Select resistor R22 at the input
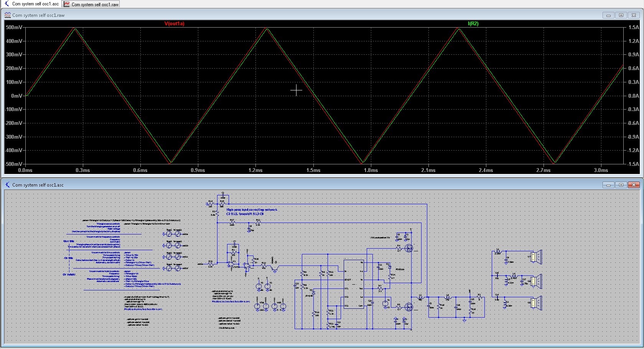The width and height of the screenshot is (644, 349). [x=211, y=264]
